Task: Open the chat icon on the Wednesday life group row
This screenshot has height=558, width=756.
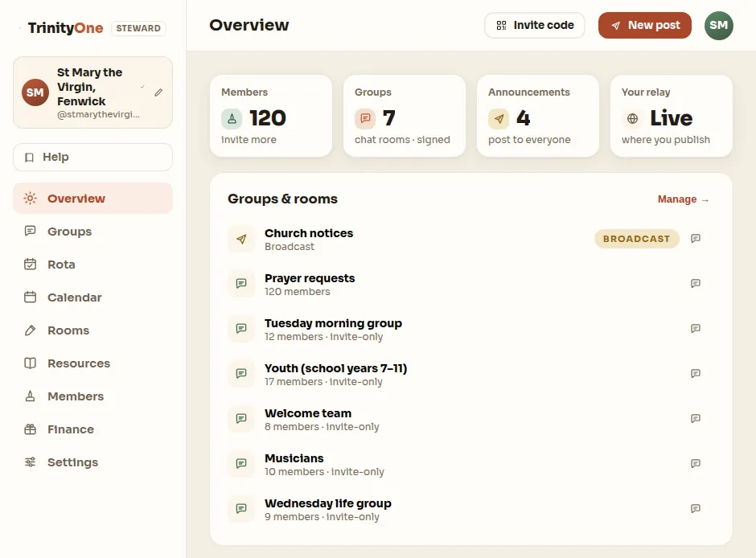Action: [x=695, y=508]
